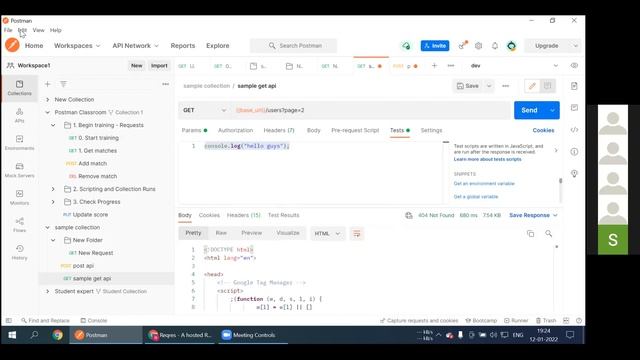Open collections panel more options ellipsis

click(165, 84)
